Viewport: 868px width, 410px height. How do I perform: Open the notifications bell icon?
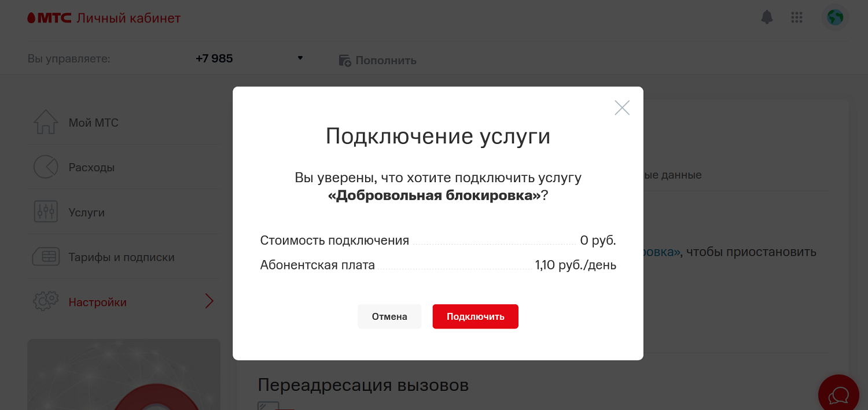tap(767, 17)
